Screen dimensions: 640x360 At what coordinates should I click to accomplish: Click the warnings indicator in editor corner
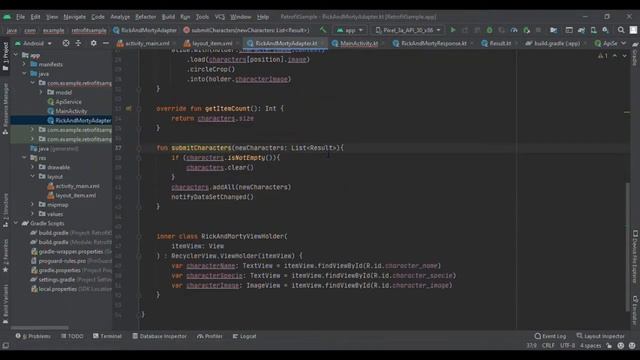pos(603,56)
